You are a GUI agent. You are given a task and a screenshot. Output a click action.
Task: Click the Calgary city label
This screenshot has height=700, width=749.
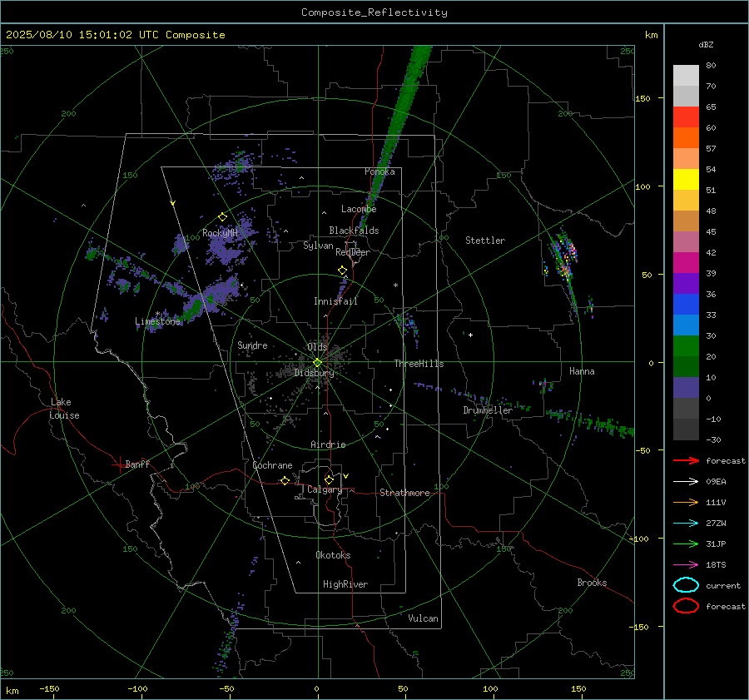click(325, 489)
